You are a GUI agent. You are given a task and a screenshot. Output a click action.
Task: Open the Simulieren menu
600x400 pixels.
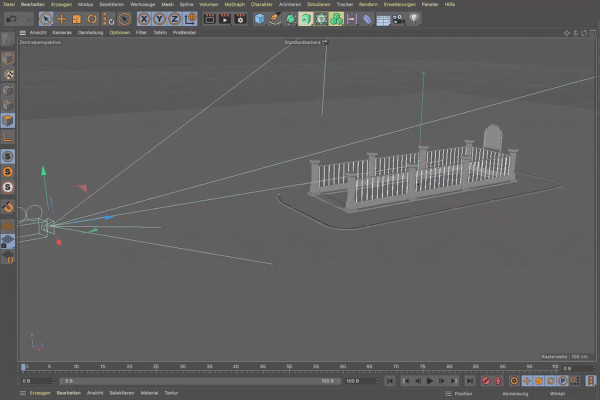pyautogui.click(x=318, y=4)
